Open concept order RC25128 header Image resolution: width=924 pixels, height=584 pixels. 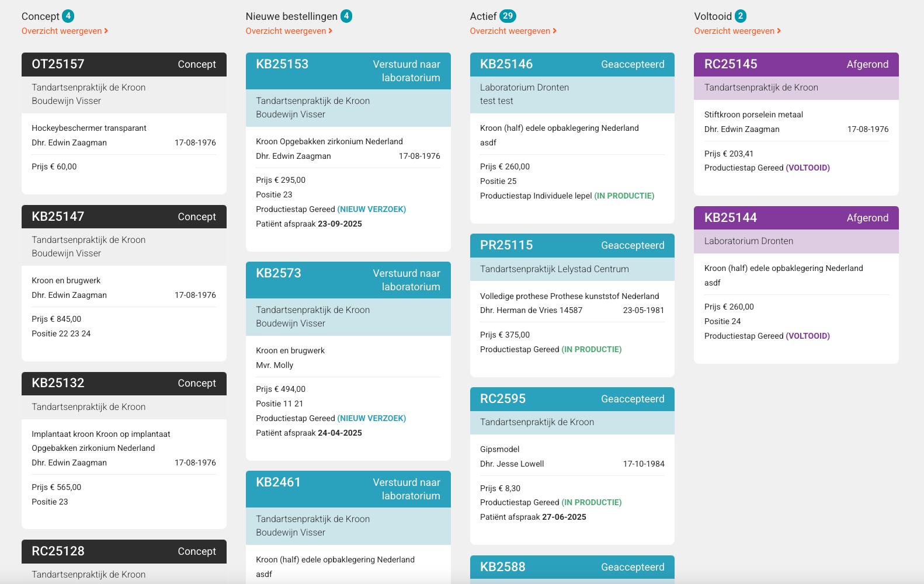click(x=124, y=551)
